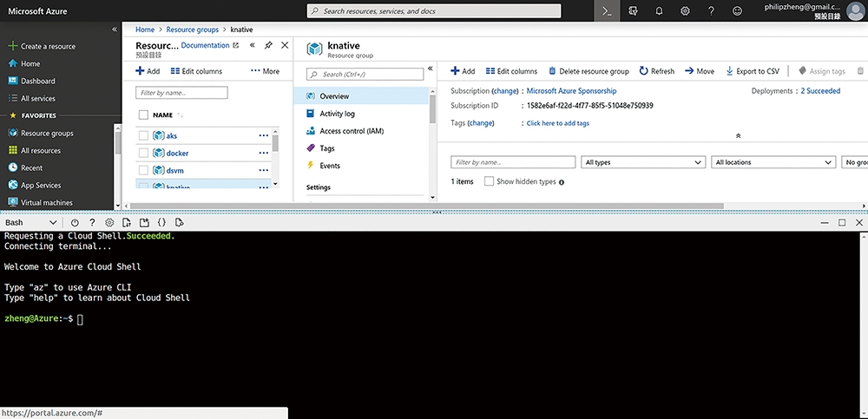The image size is (868, 419).
Task: Select Overview in the knative menu
Action: (x=361, y=96)
